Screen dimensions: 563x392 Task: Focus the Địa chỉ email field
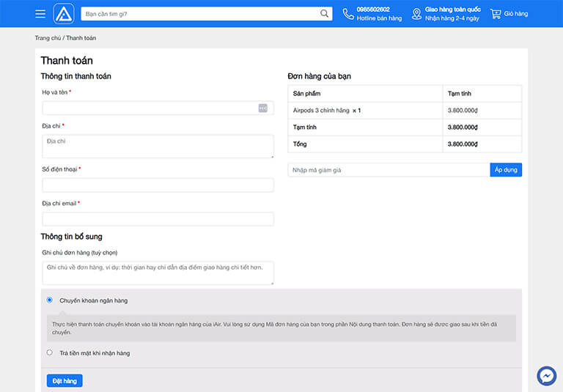coord(158,219)
